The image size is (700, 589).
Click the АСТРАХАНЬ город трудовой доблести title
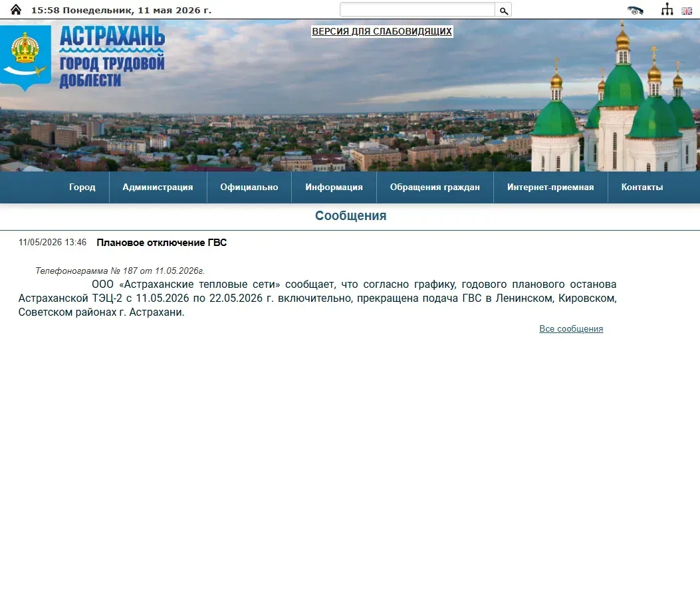112,57
